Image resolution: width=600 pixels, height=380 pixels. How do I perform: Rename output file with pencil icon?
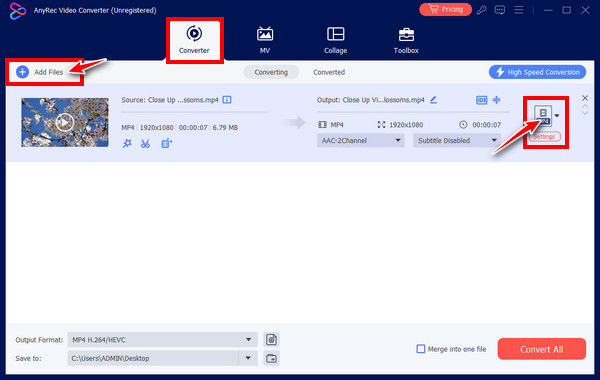coord(433,100)
